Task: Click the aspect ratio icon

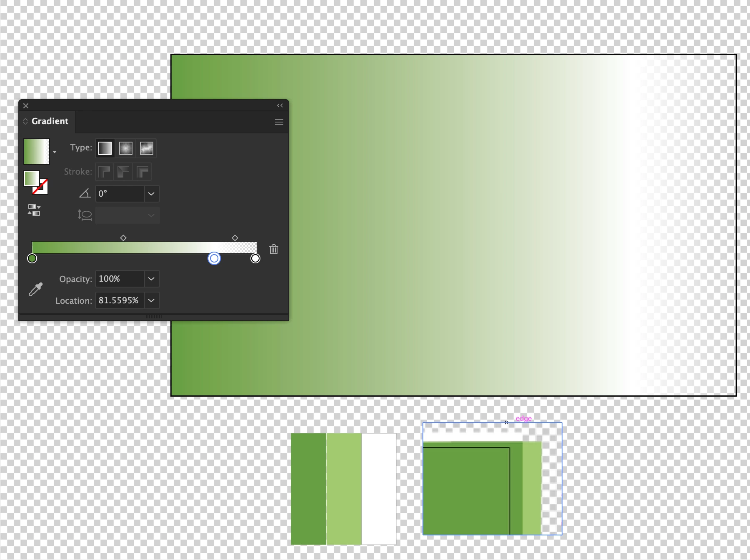Action: click(x=85, y=215)
